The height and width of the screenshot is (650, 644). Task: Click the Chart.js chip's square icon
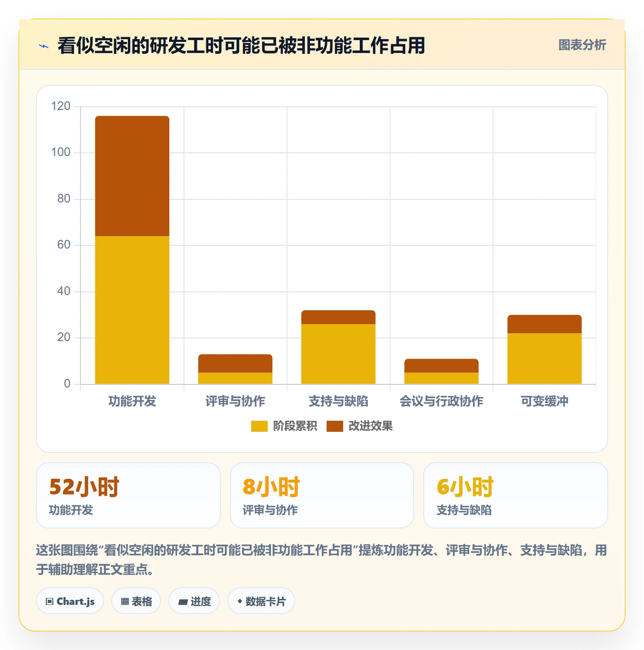click(x=50, y=602)
